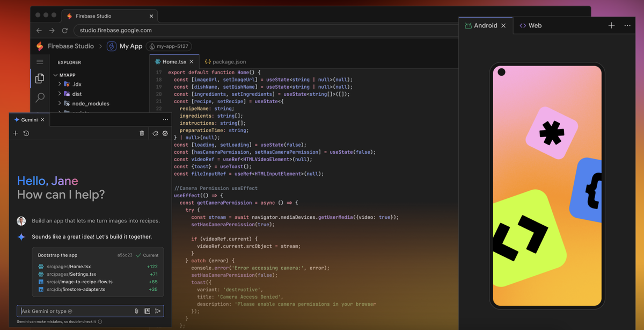Close the Firebase Studio browser tab
Viewport: 644px width, 330px height.
click(151, 16)
